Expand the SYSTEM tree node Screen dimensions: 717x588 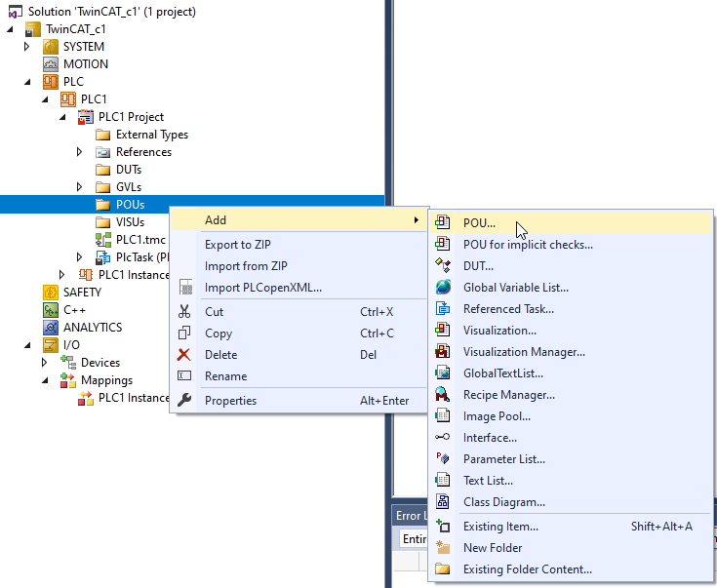[27, 47]
